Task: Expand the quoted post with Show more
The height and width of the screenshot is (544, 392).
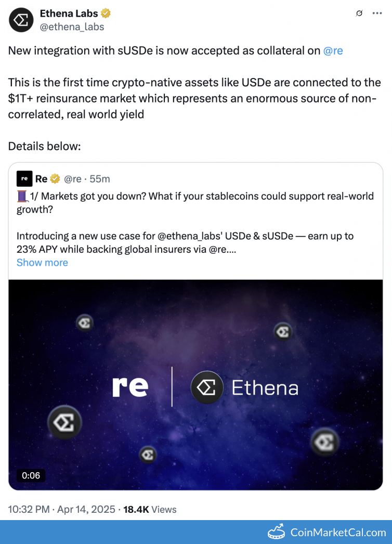Action: pyautogui.click(x=42, y=263)
